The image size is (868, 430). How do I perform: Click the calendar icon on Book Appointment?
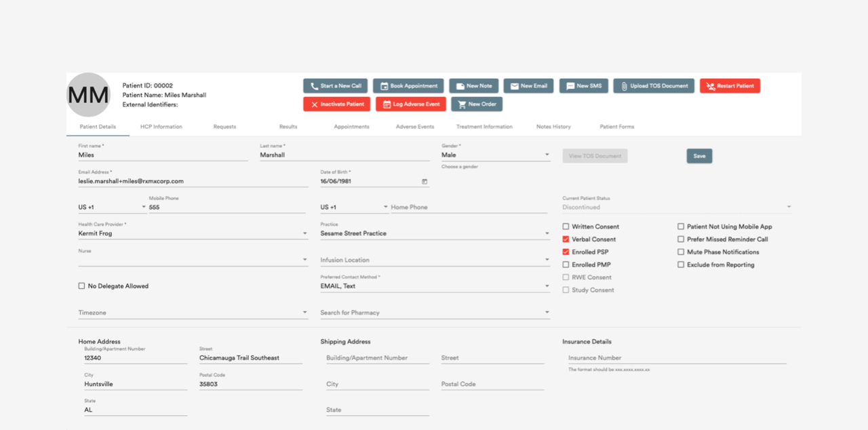pyautogui.click(x=384, y=86)
